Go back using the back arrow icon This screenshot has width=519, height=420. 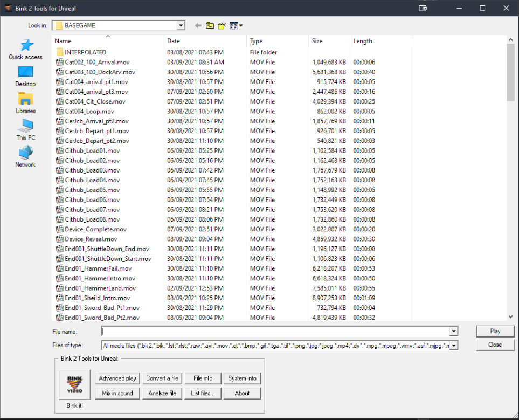[198, 25]
